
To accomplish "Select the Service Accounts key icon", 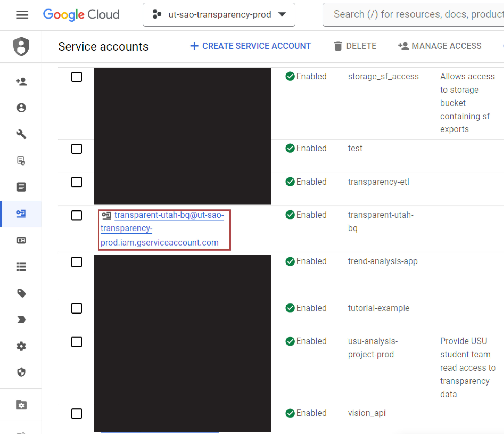I will [x=21, y=214].
